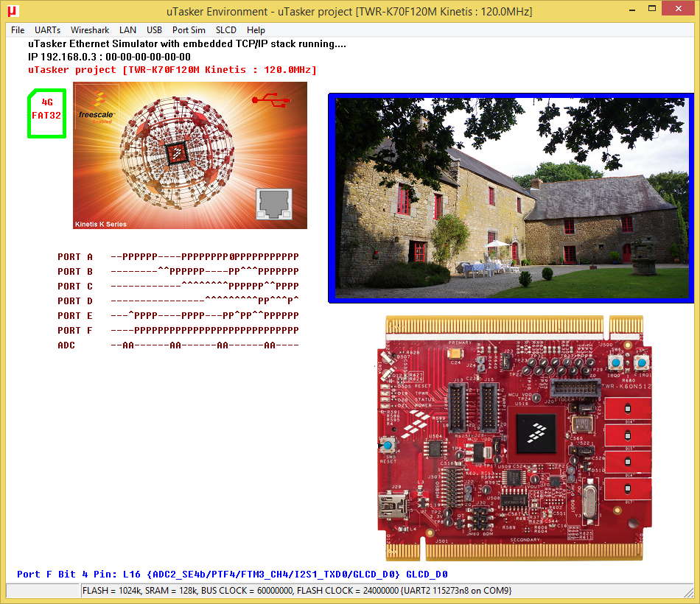This screenshot has height=604, width=700.
Task: Click the D505 RESET LED
Action: tap(385, 386)
